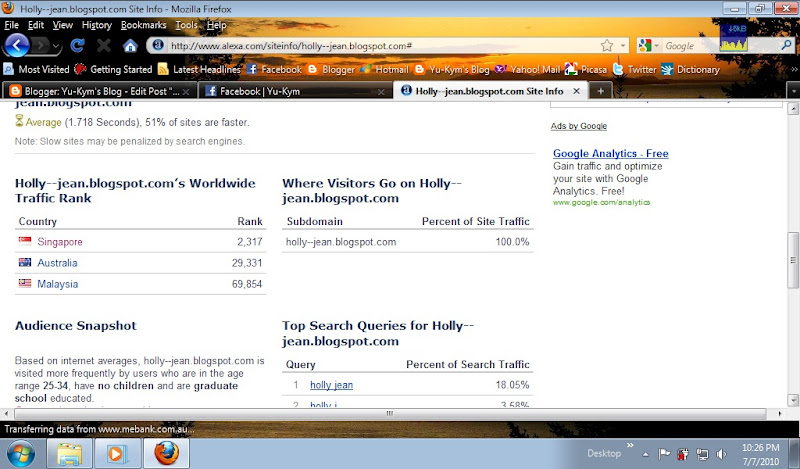The height and width of the screenshot is (469, 800).
Task: Click the vertical scrollbar down arrow
Action: tap(793, 400)
